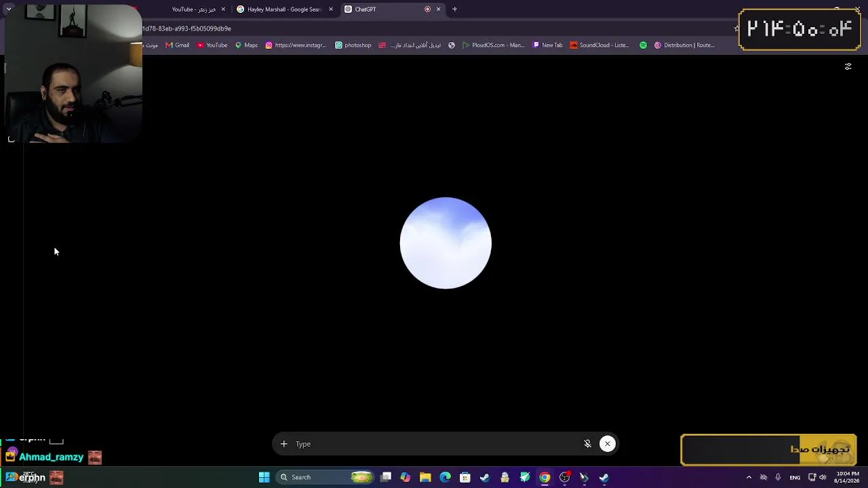The width and height of the screenshot is (868, 488).
Task: Open the volume control in system tray
Action: (823, 477)
